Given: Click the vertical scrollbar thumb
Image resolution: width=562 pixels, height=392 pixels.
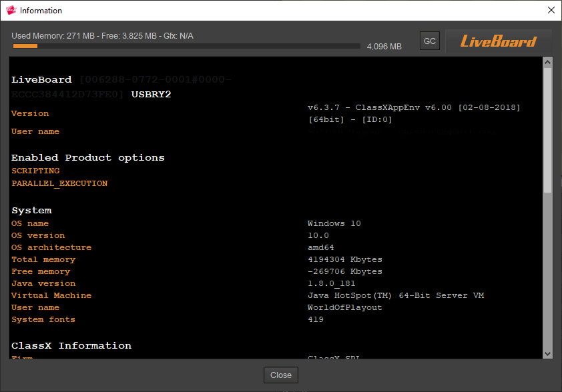Looking at the screenshot, I should pyautogui.click(x=547, y=130).
